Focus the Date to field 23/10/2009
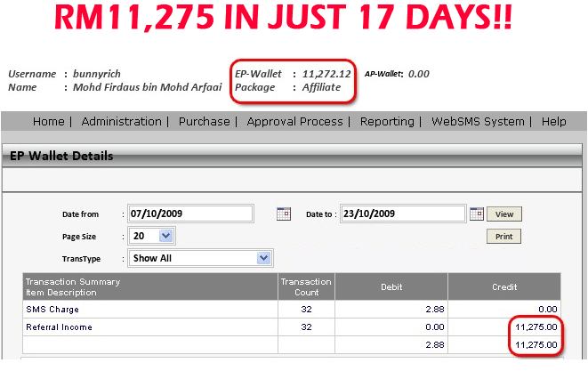588x371 pixels. pyautogui.click(x=403, y=214)
